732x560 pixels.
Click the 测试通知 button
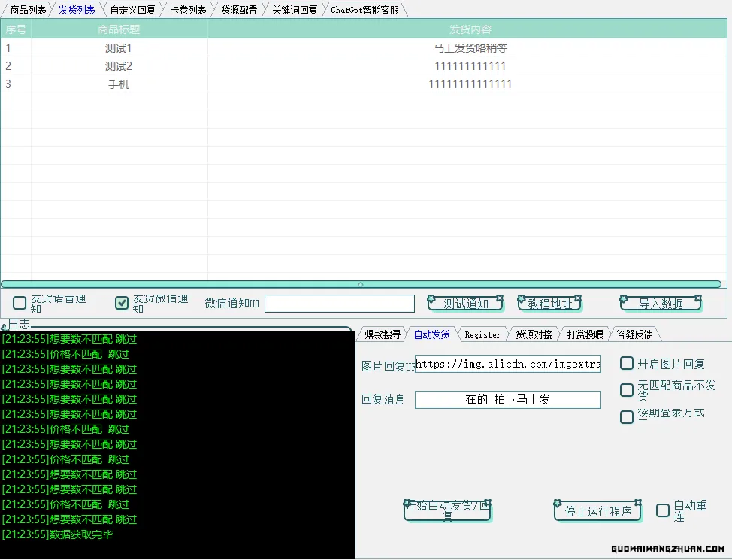tap(465, 304)
